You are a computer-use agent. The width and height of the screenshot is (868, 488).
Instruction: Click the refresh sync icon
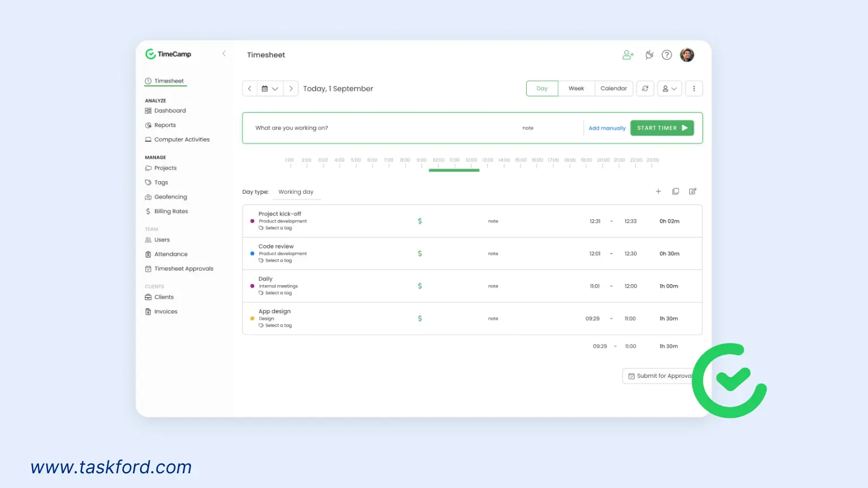click(x=645, y=89)
